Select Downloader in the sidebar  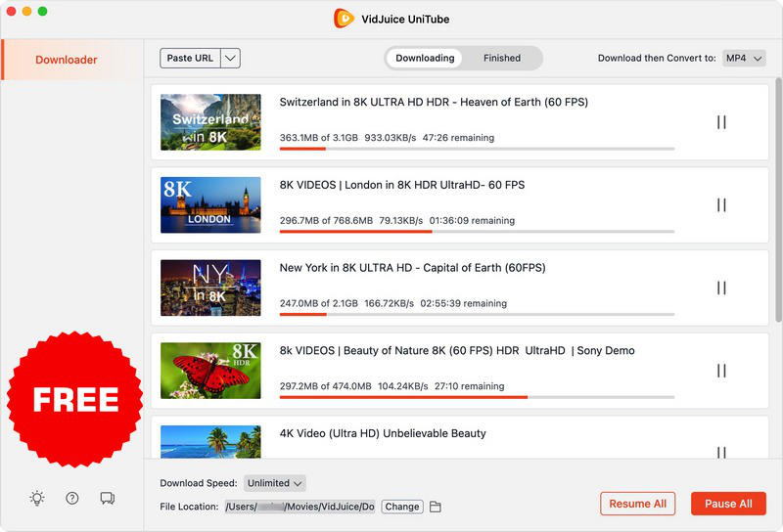tap(72, 60)
